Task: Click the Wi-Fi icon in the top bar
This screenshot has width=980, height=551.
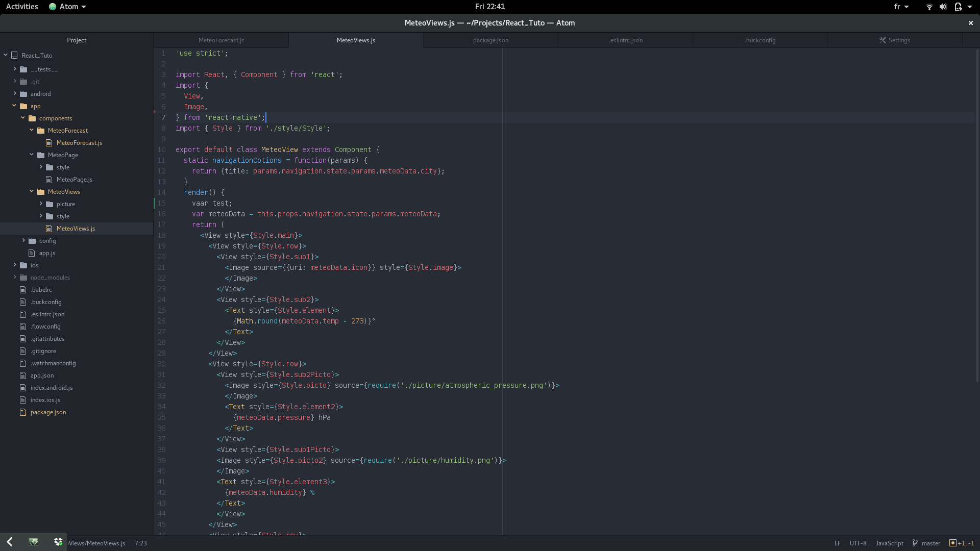Action: (928, 7)
